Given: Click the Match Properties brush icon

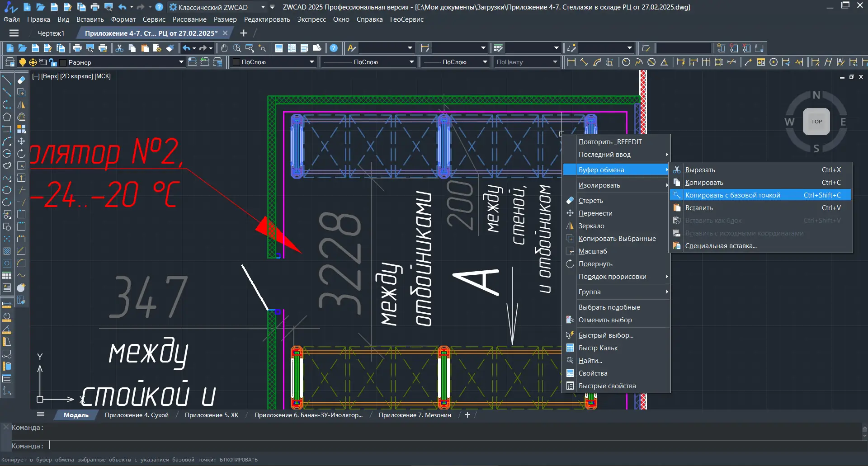Looking at the screenshot, I should [170, 48].
